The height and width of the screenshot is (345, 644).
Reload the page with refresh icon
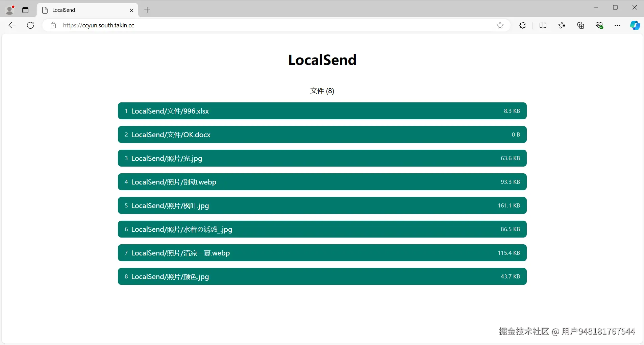point(30,25)
